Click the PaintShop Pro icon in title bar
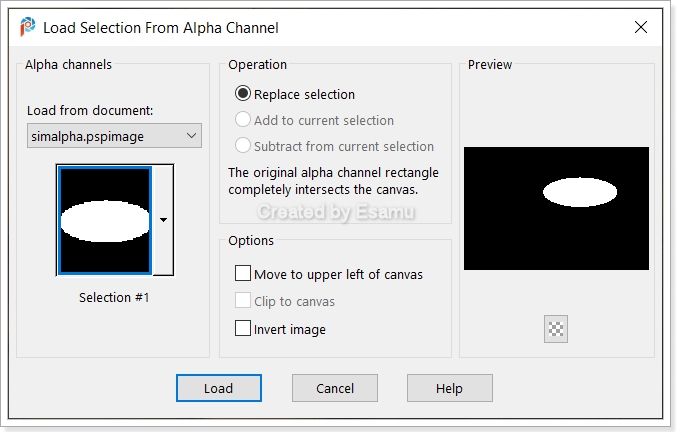Screen dimensions: 676x432 pyautogui.click(x=28, y=27)
